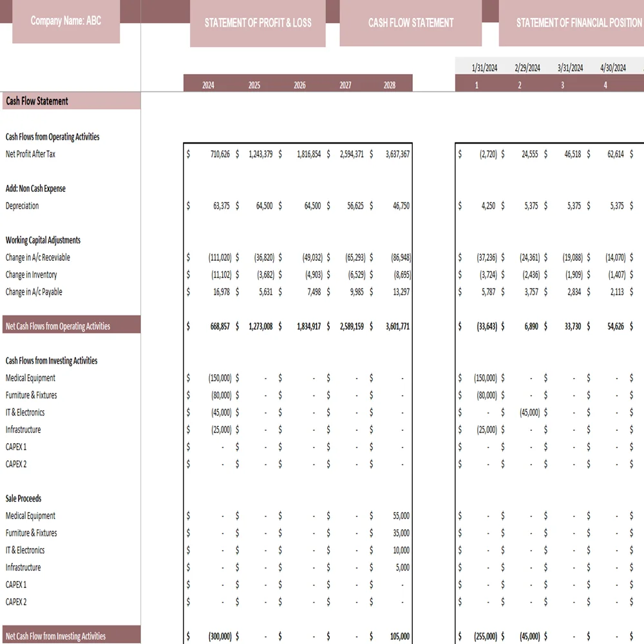Select the 2024 annual column header

point(208,84)
